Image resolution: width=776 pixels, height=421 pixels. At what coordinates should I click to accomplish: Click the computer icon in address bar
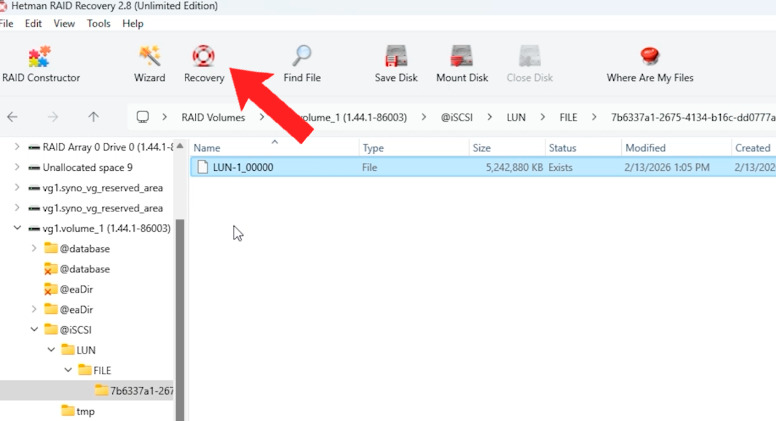point(143,117)
